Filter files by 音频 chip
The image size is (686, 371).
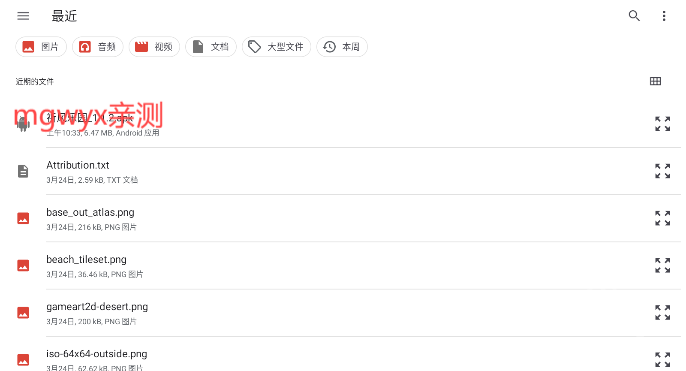98,47
